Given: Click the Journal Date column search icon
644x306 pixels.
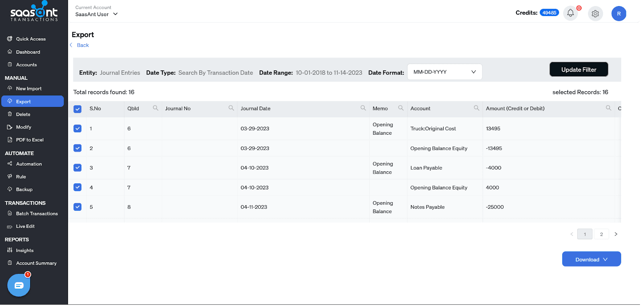Looking at the screenshot, I should point(363,108).
